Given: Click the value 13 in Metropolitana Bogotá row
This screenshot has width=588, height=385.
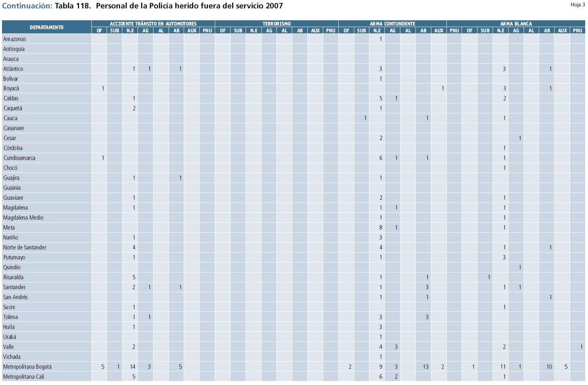Looking at the screenshot, I should tap(425, 367).
